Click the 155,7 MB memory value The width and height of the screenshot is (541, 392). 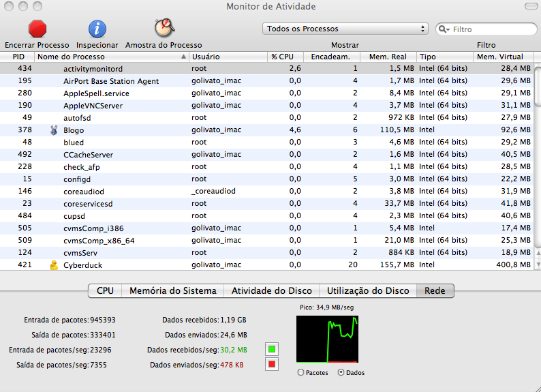tap(397, 265)
